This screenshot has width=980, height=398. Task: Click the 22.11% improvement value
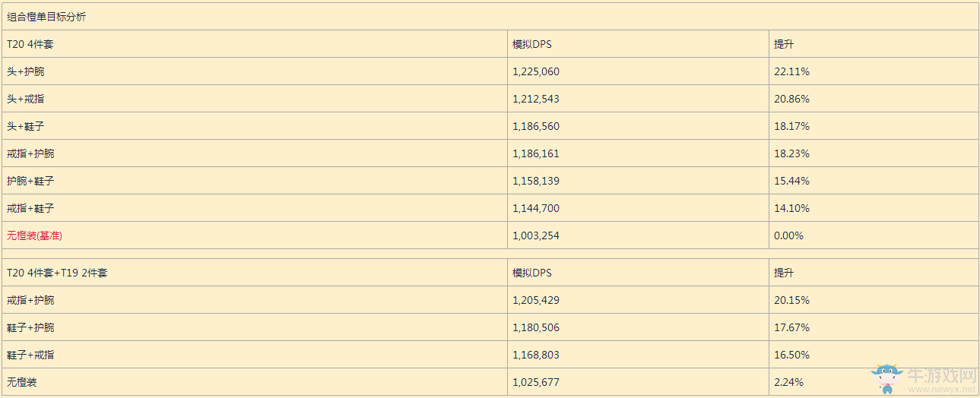[x=791, y=71]
